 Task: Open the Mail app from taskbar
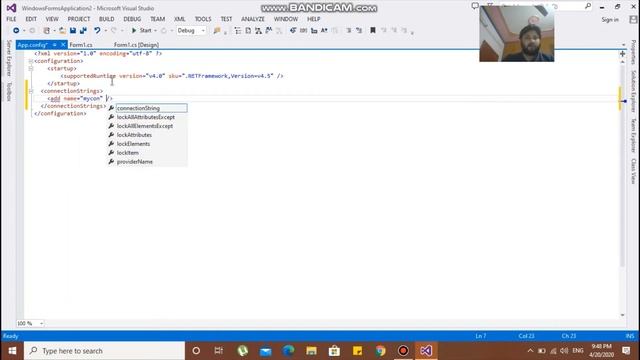266,351
